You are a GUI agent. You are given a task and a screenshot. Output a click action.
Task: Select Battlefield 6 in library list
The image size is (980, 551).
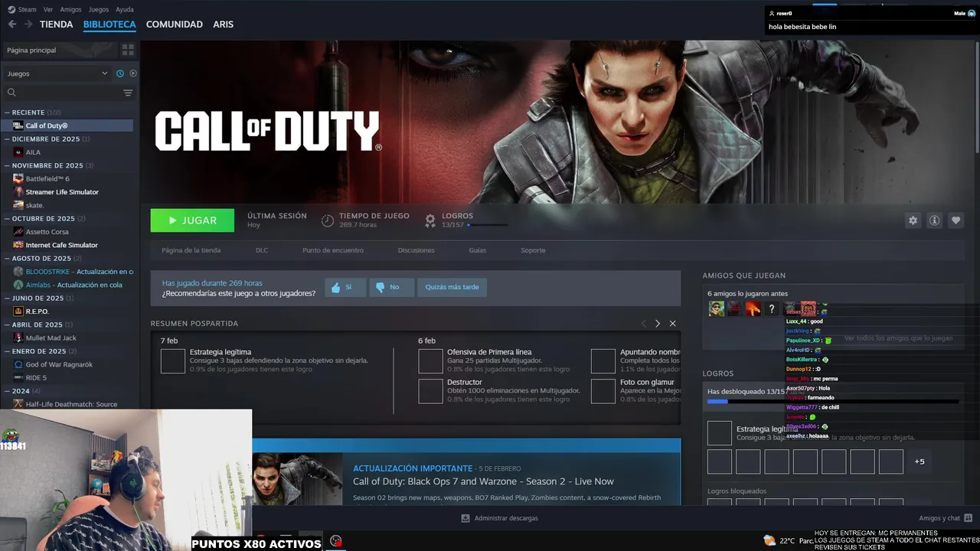pos(68,178)
